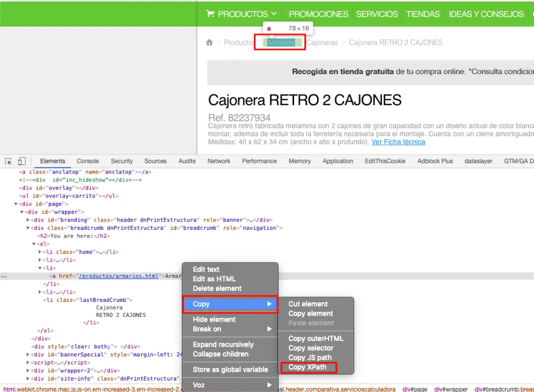Open the EditThisCookie tab
This screenshot has width=534, height=392.
coord(385,161)
